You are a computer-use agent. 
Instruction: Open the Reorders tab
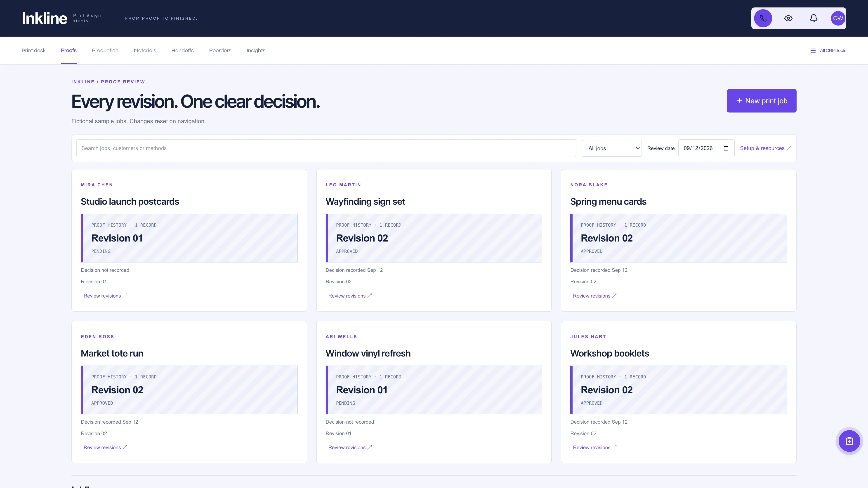coord(220,51)
